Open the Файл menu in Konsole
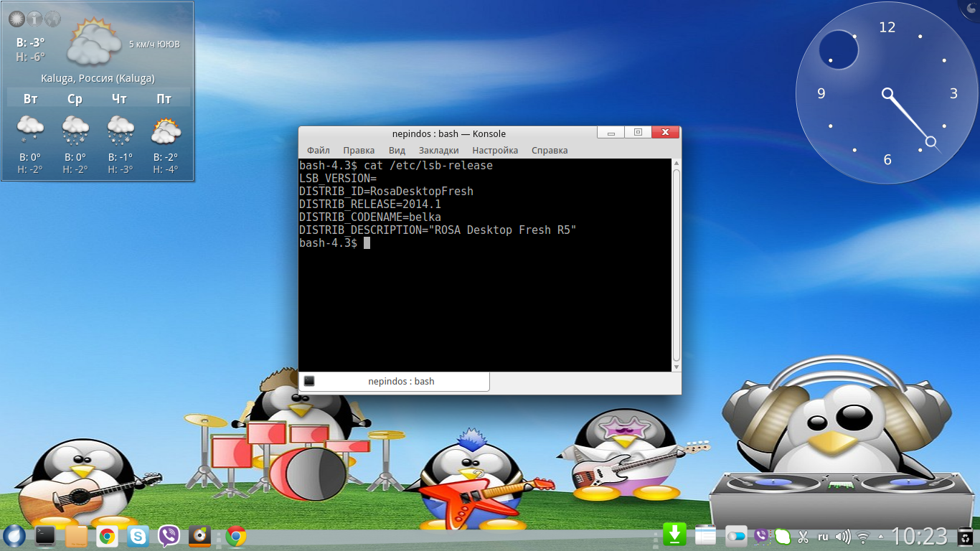Image resolution: width=980 pixels, height=551 pixels. click(319, 151)
